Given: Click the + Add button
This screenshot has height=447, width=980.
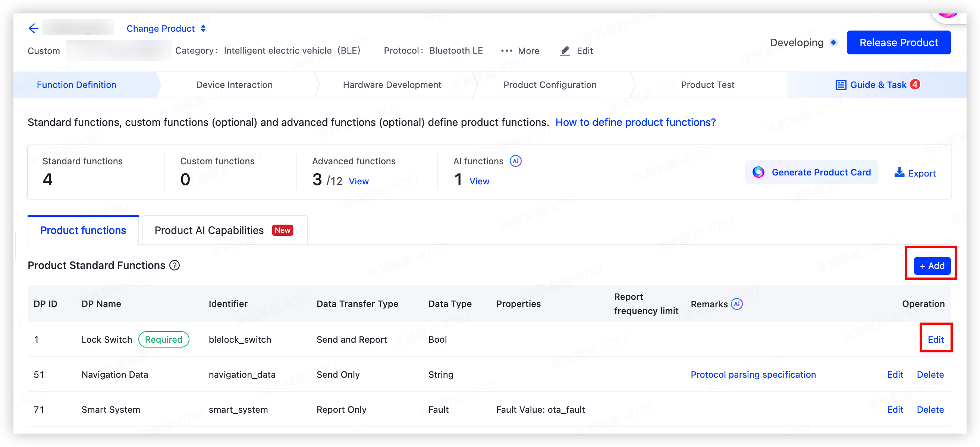Looking at the screenshot, I should pyautogui.click(x=932, y=266).
